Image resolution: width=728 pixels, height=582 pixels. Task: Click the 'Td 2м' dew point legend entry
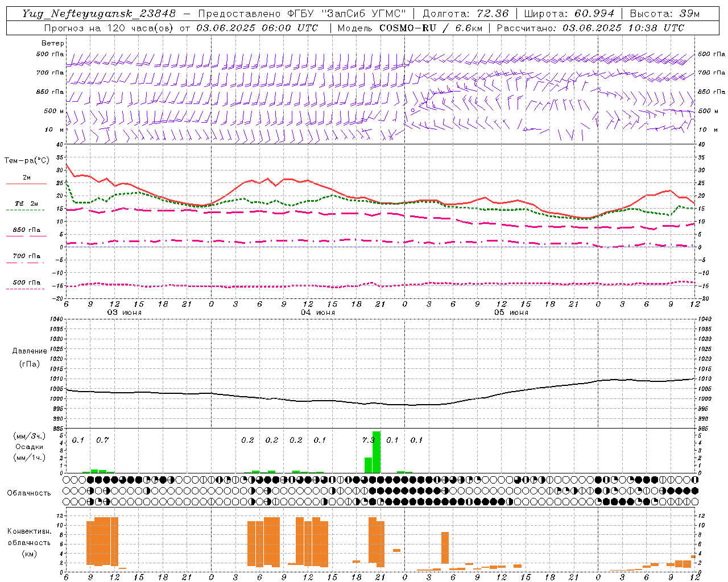pos(26,203)
